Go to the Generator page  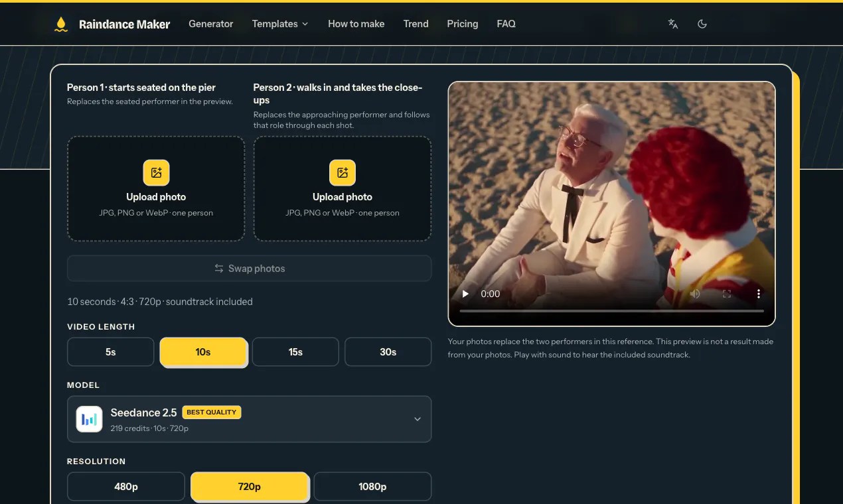tap(211, 24)
